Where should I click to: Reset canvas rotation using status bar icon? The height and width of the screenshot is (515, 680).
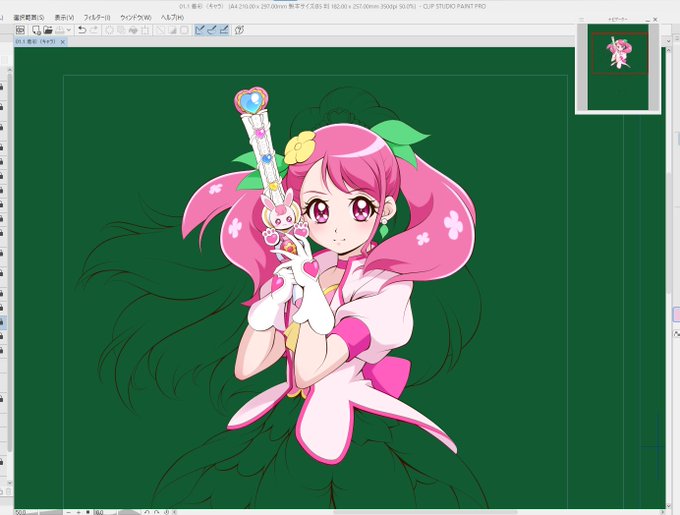coord(167,512)
